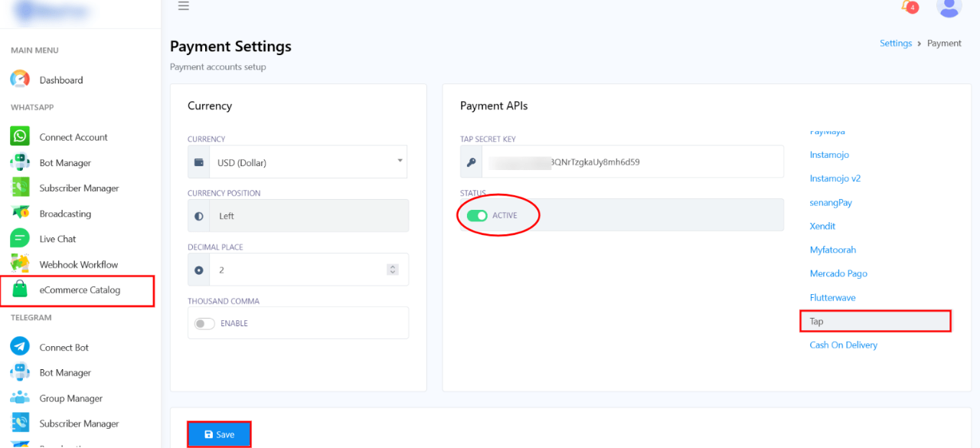The image size is (980, 448).
Task: Save the payment settings
Action: (x=219, y=434)
